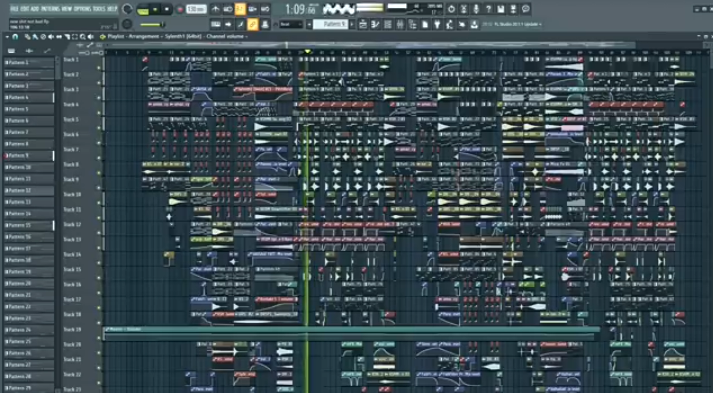Open the TOOLS menu

click(x=98, y=9)
